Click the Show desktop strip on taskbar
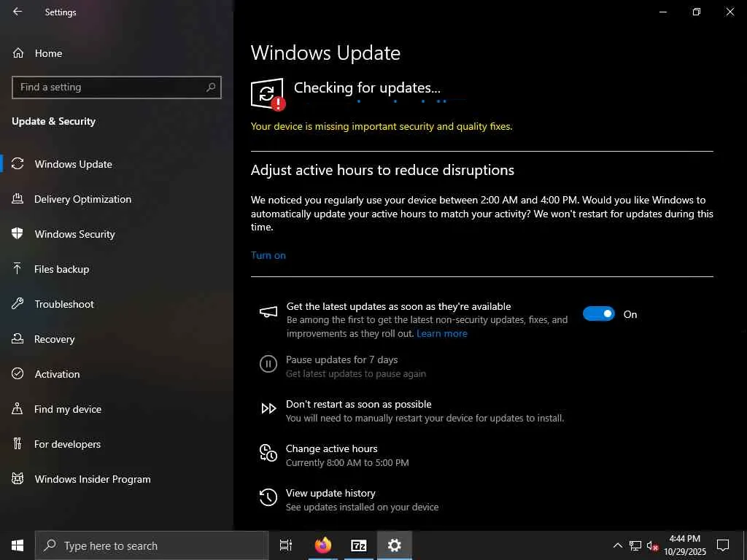The image size is (747, 560). pos(745,545)
